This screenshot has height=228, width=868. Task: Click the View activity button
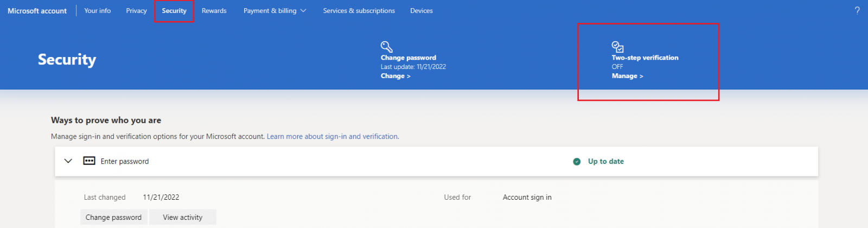coord(183,217)
